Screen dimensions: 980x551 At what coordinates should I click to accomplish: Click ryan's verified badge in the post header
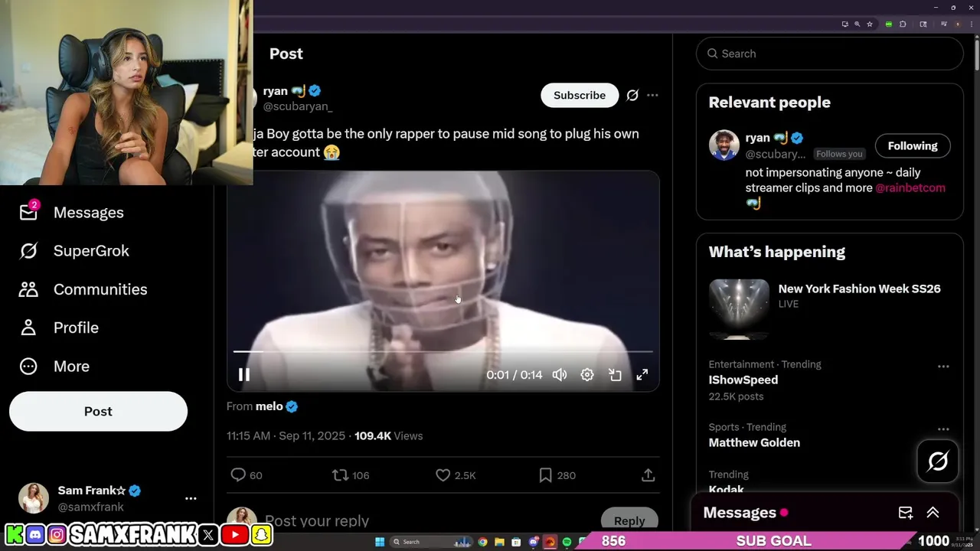click(315, 91)
